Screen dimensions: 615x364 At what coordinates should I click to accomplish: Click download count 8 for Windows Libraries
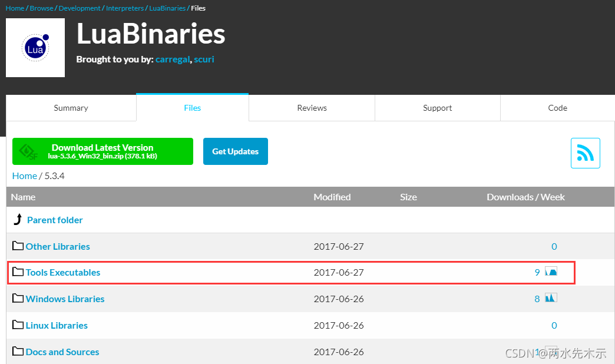coord(537,299)
